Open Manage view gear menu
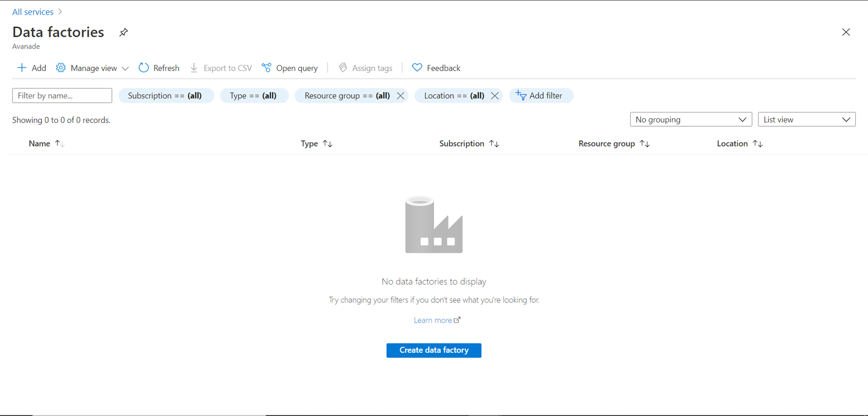Viewport: 868px width, 416px height. (92, 68)
